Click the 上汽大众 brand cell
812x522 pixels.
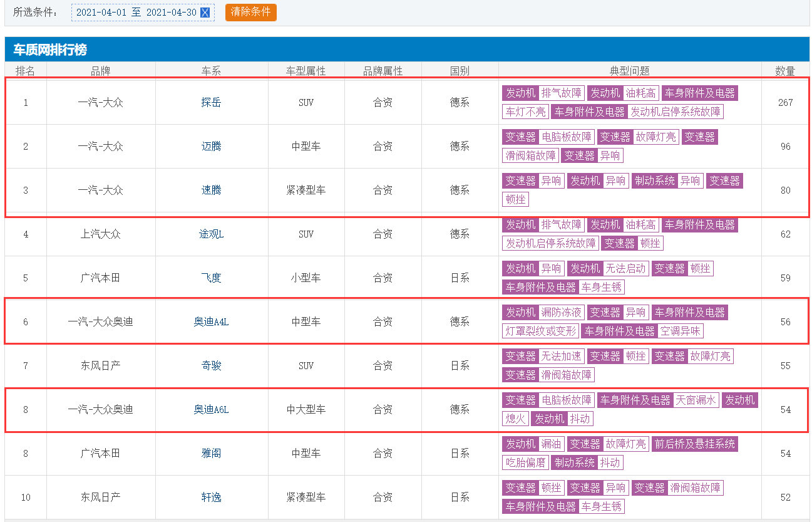tap(101, 234)
